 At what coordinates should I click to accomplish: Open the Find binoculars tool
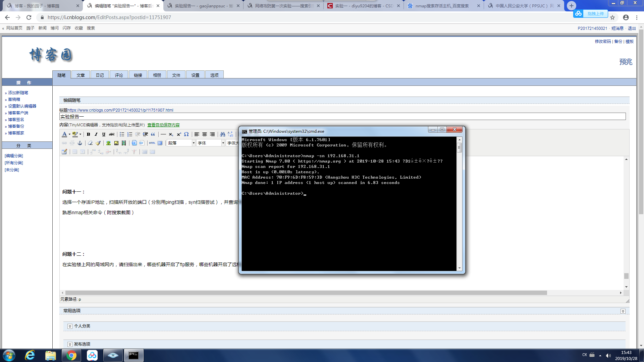pos(222,134)
